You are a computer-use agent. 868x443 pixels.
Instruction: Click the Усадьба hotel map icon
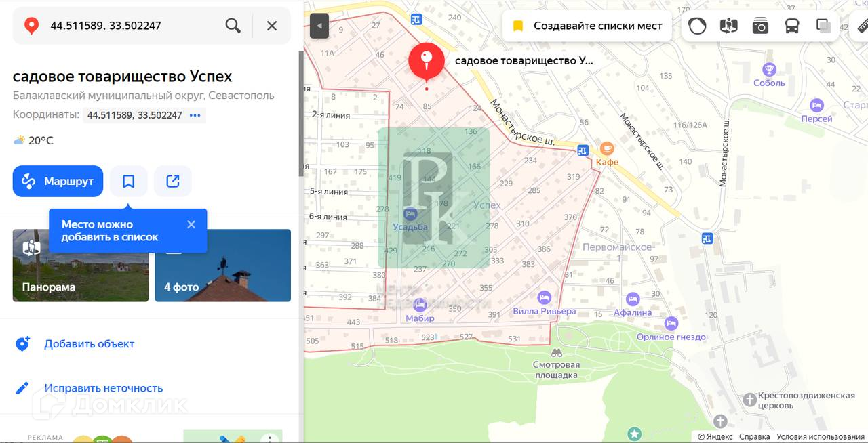[x=410, y=213]
